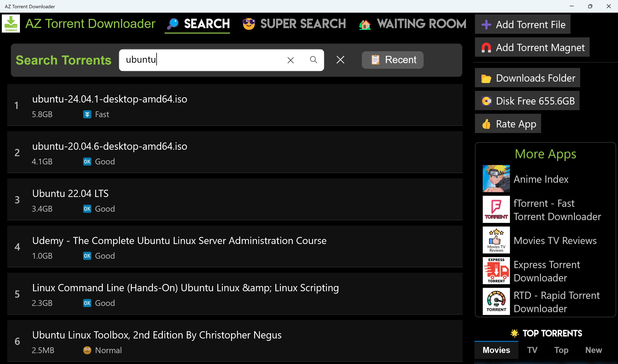Click Add Torrent Magnet button

(532, 47)
